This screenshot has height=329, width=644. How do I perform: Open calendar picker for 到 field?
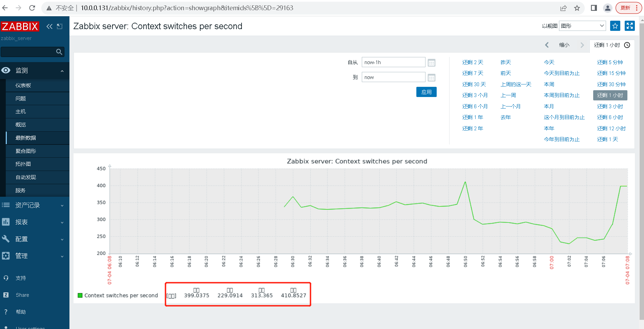[x=431, y=78]
